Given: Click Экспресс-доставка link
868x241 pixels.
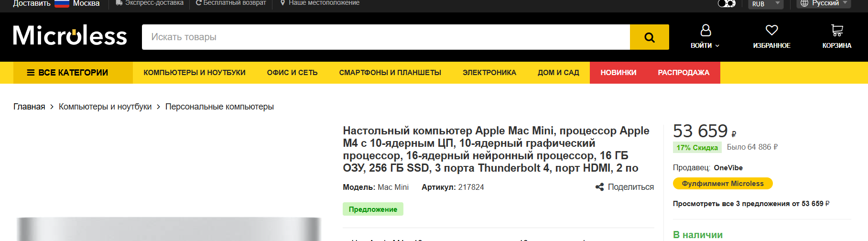Looking at the screenshot, I should 154,3.
